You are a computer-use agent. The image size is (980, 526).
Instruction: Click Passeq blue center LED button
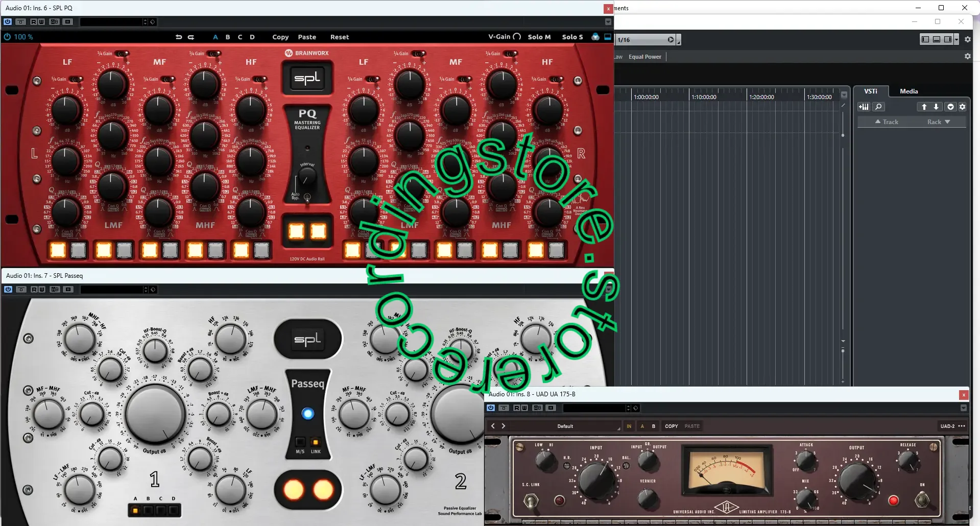307,413
